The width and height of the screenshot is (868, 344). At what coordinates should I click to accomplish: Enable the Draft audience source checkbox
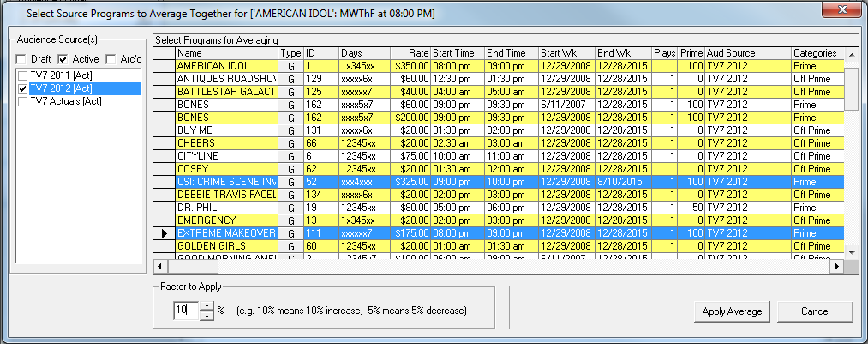21,59
